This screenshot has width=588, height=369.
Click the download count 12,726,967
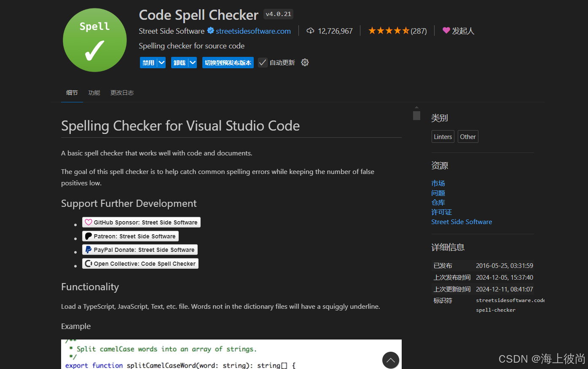coord(335,31)
